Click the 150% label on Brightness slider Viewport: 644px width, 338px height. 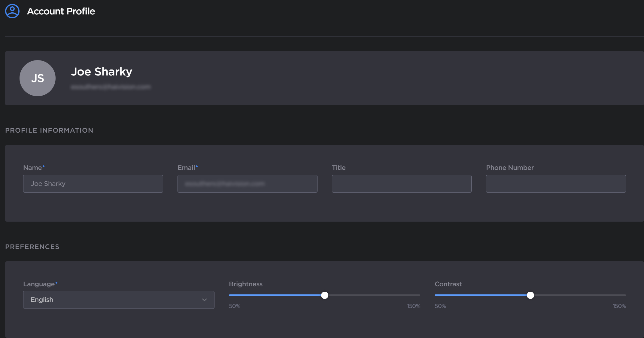point(414,306)
